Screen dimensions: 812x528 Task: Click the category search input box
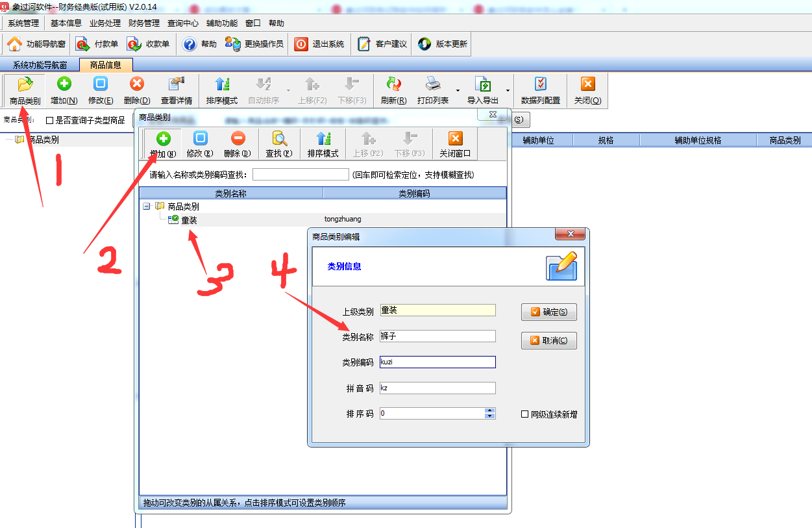pos(301,175)
